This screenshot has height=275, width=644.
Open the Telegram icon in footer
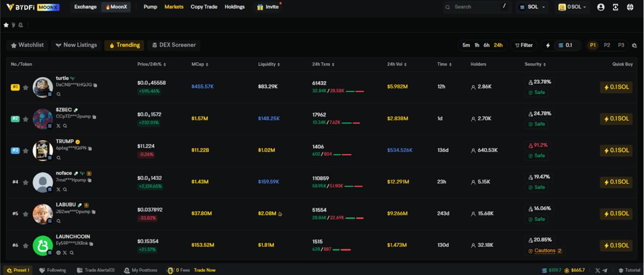pos(605,270)
